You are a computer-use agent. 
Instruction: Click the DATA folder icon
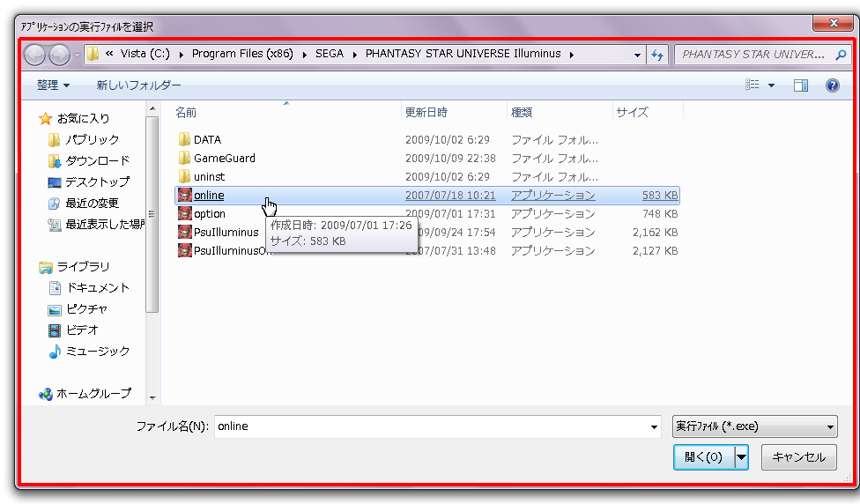coord(184,138)
